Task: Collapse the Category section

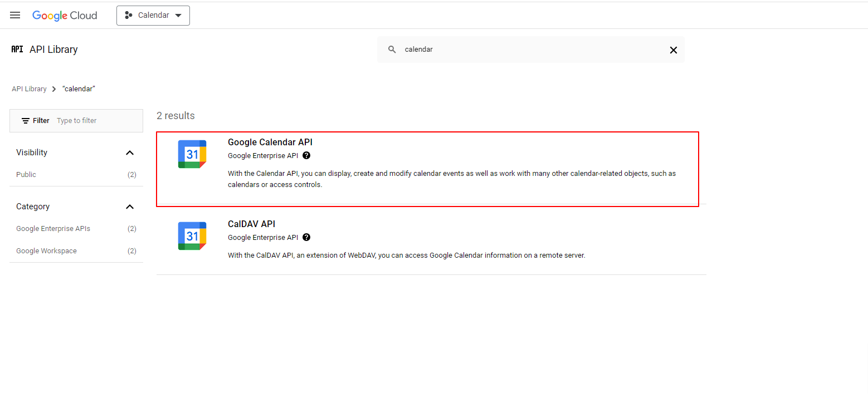Action: coord(130,207)
